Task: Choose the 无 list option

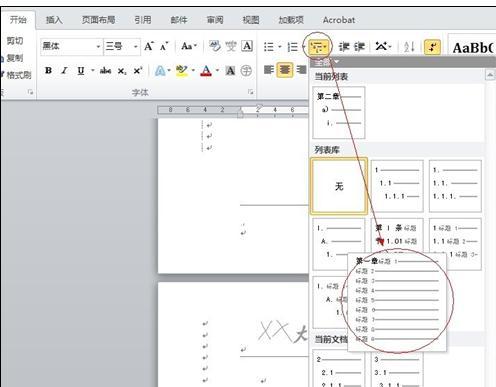Action: pos(339,186)
